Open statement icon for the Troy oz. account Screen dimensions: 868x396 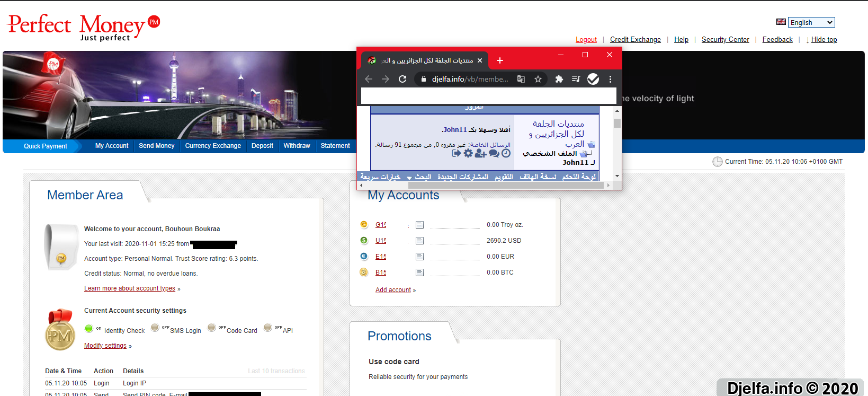(419, 225)
